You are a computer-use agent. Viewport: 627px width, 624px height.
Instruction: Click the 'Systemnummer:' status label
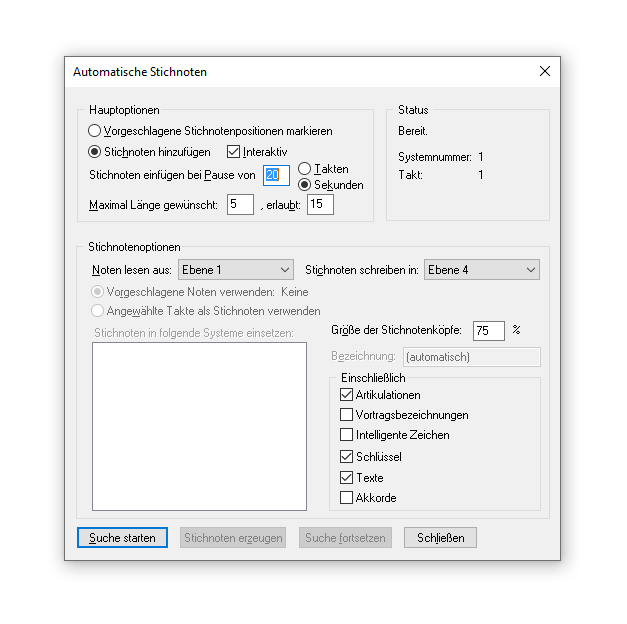pyautogui.click(x=435, y=157)
